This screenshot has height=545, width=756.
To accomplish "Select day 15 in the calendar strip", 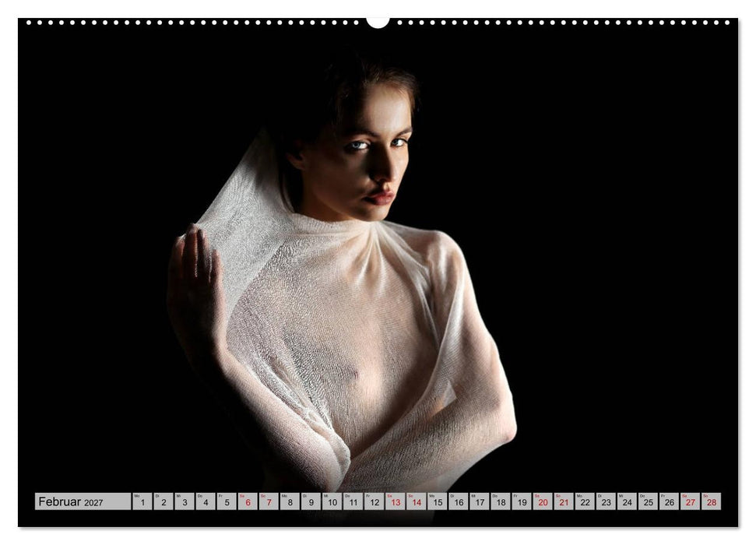I will pos(438,501).
